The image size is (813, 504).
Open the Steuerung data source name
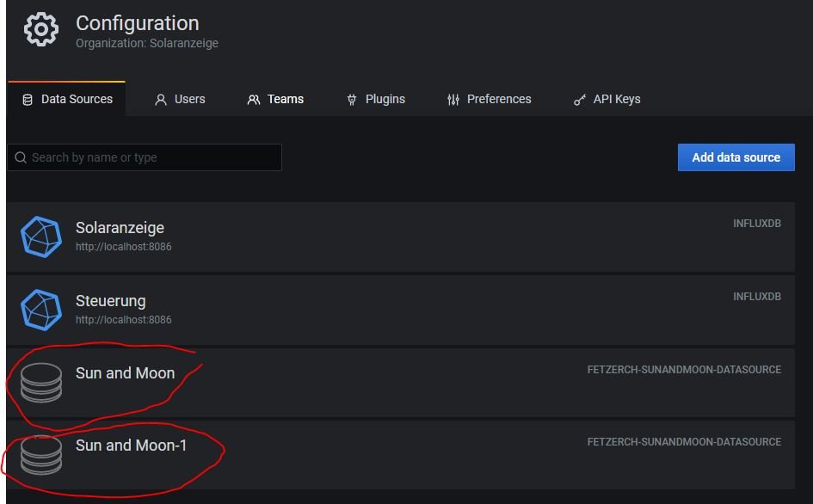[x=110, y=301]
